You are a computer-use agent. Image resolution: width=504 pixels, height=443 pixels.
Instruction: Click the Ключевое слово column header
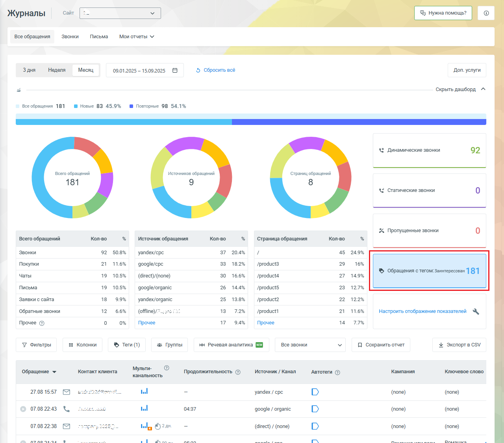point(464,372)
